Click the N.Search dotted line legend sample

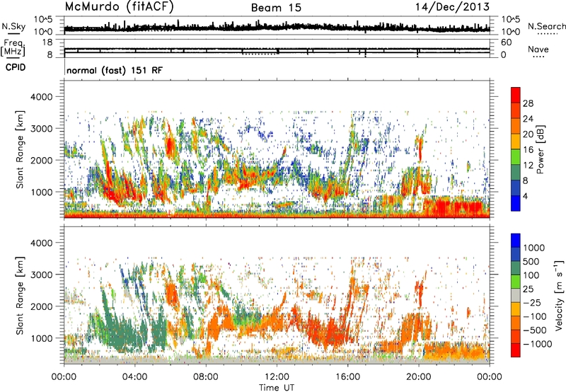548,34
